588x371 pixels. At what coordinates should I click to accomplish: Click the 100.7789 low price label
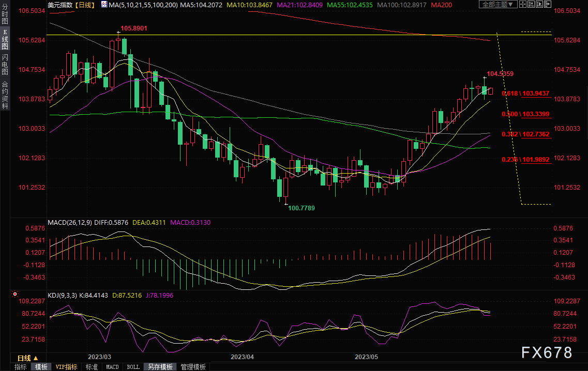click(x=301, y=208)
